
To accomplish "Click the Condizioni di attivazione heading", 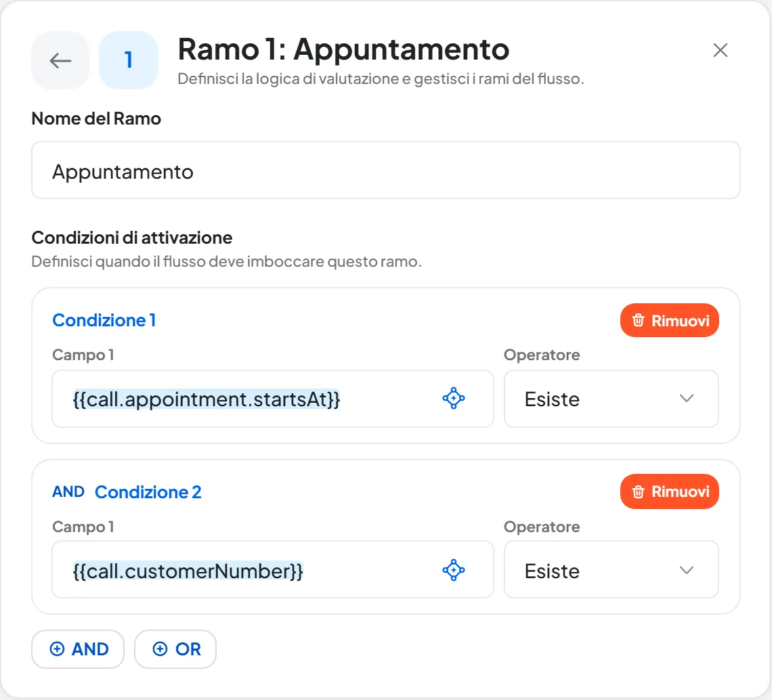I will click(x=132, y=238).
